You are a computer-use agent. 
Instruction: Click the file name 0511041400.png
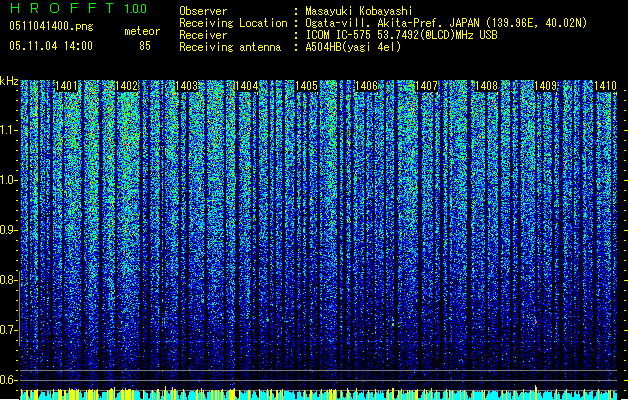[51, 26]
